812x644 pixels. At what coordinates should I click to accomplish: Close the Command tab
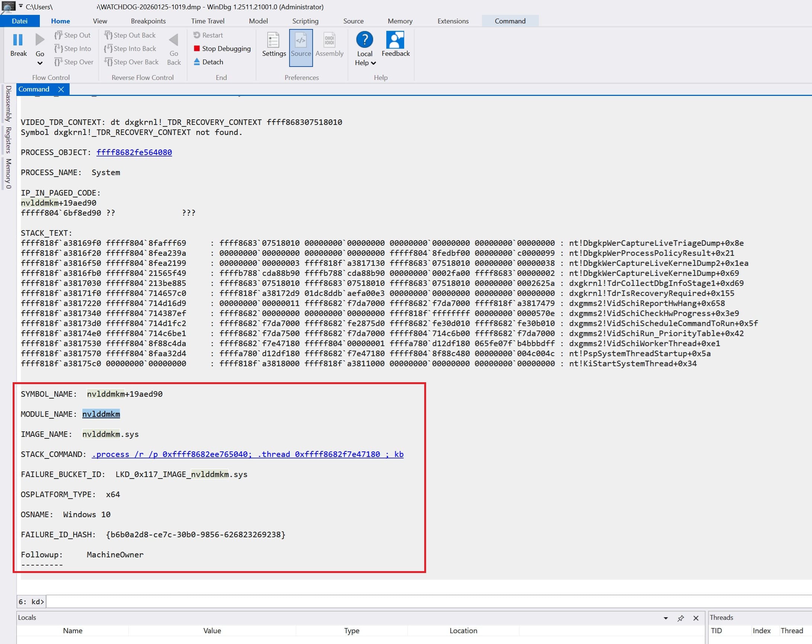(x=61, y=89)
